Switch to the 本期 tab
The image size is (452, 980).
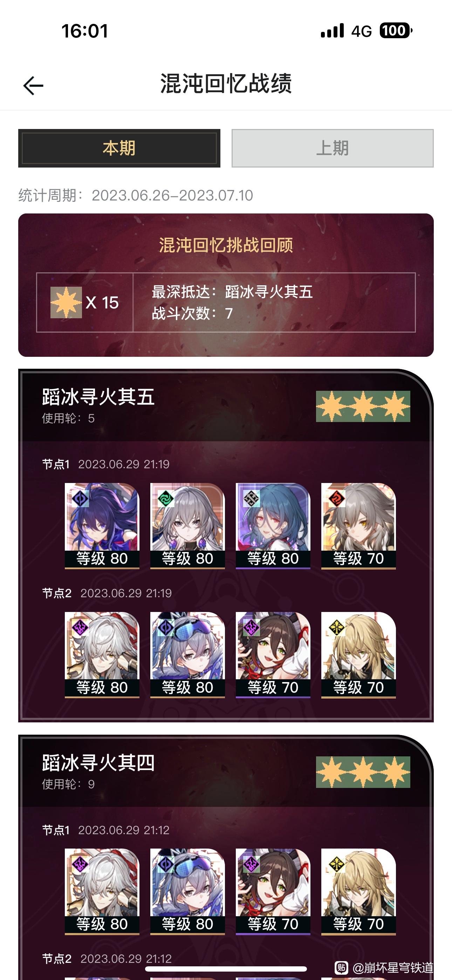(119, 148)
